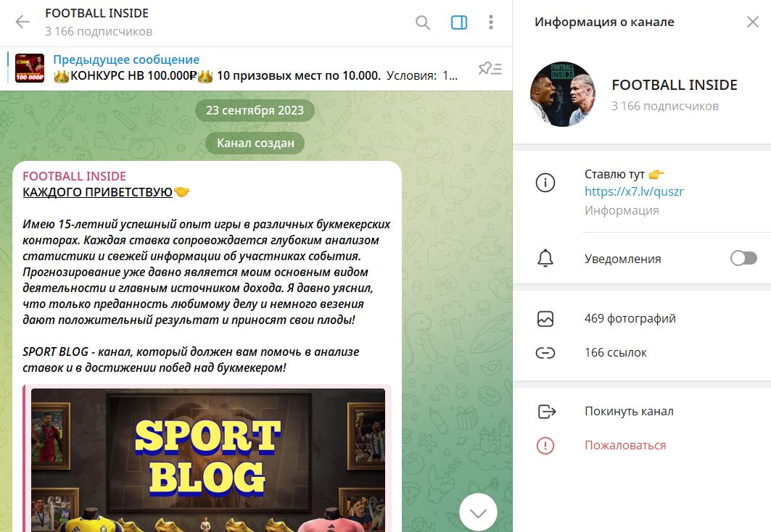The image size is (771, 532).
Task: Show pinned messages list icon
Action: [x=490, y=68]
